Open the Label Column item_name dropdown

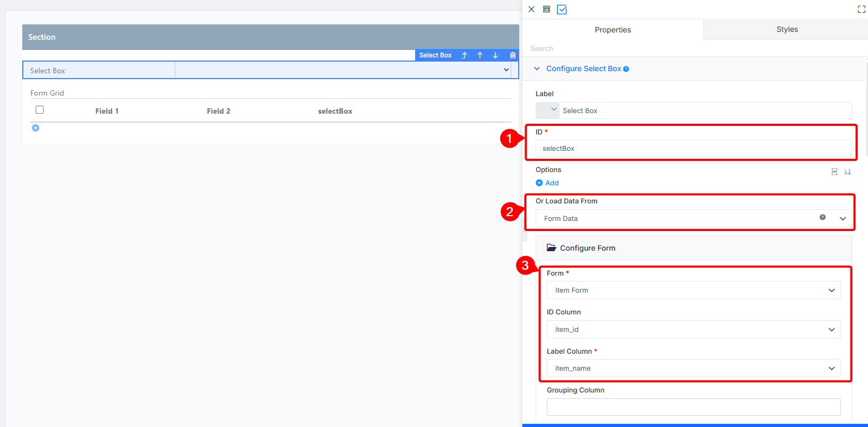pos(694,369)
